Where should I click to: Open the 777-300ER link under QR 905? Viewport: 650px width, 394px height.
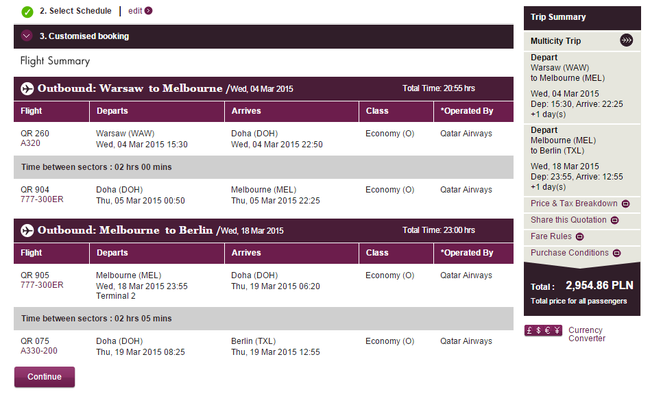pos(42,285)
